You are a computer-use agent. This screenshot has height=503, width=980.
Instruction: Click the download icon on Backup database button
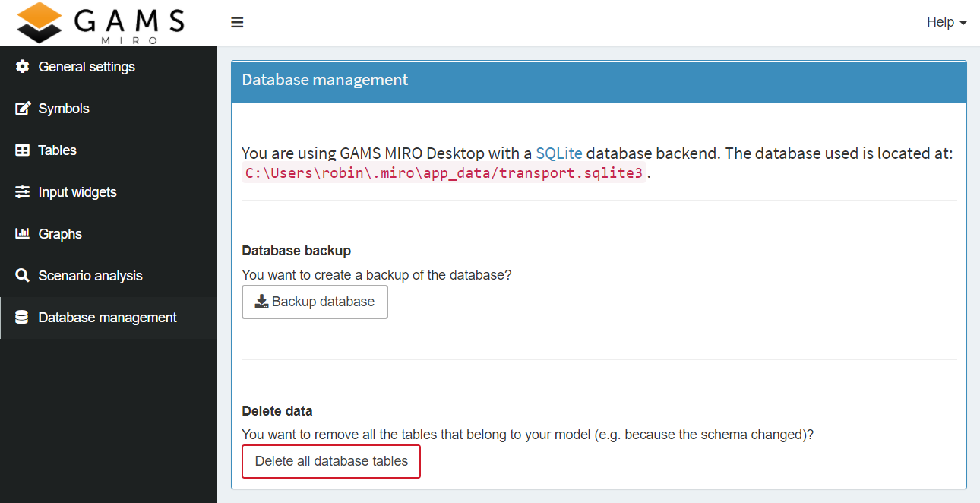[x=261, y=301]
